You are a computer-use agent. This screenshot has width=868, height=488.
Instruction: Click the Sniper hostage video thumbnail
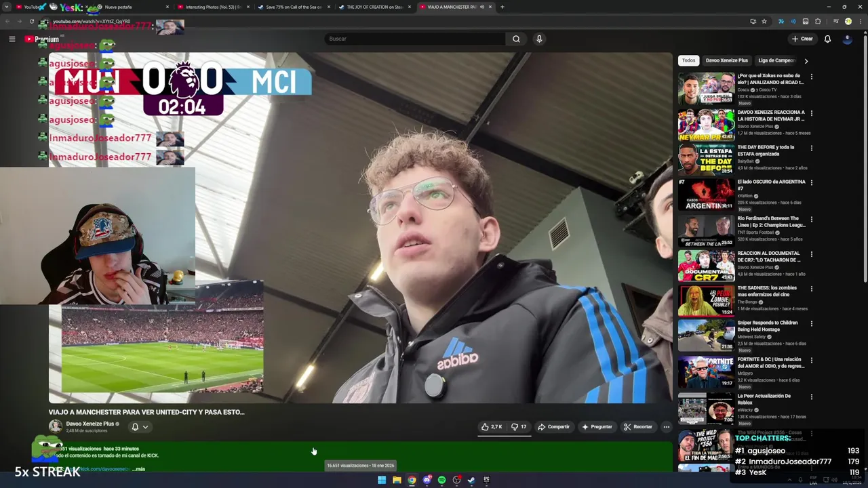click(706, 335)
